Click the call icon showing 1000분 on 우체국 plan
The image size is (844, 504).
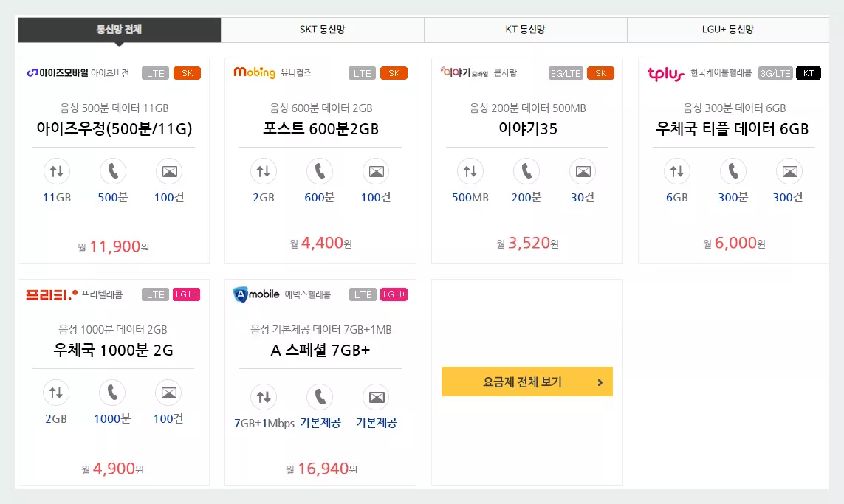coord(112,393)
